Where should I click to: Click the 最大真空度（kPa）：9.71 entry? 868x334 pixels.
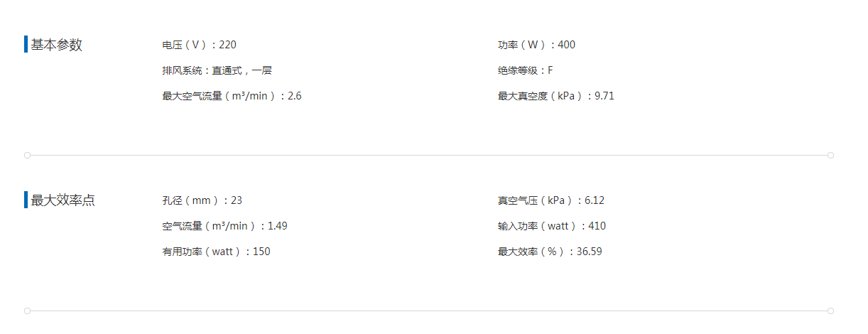click(555, 96)
